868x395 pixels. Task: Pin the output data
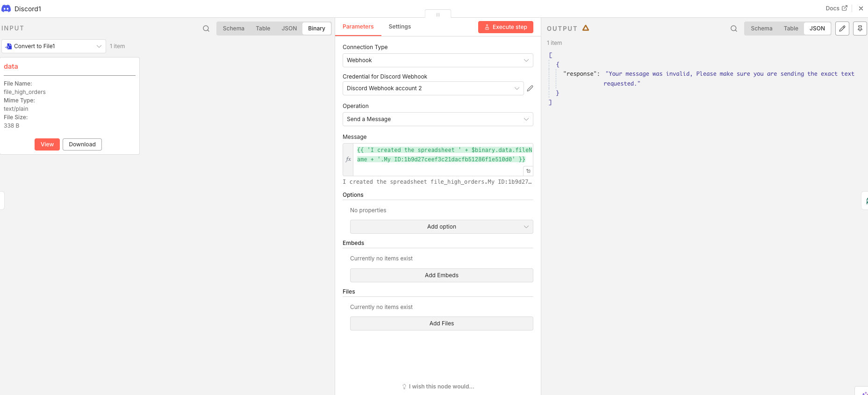[860, 29]
